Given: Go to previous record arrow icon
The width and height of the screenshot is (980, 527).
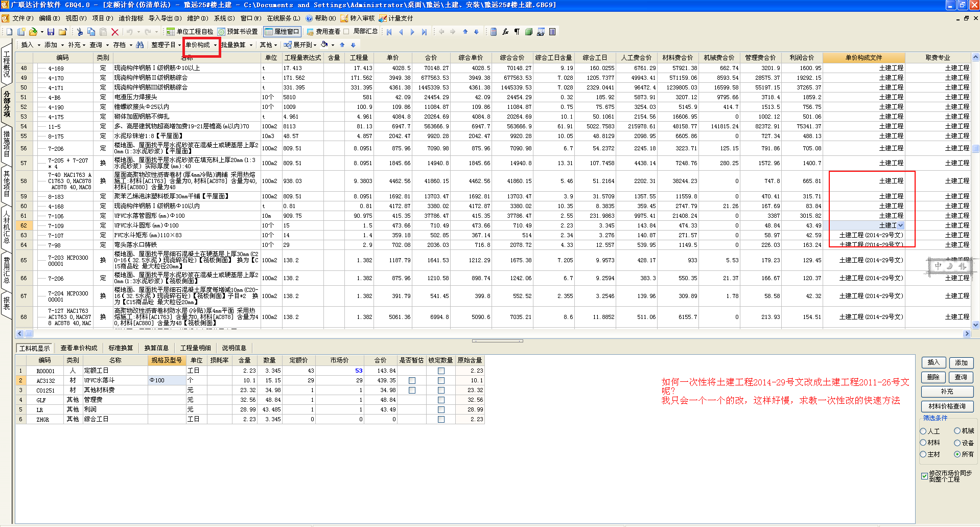Looking at the screenshot, I should 401,32.
